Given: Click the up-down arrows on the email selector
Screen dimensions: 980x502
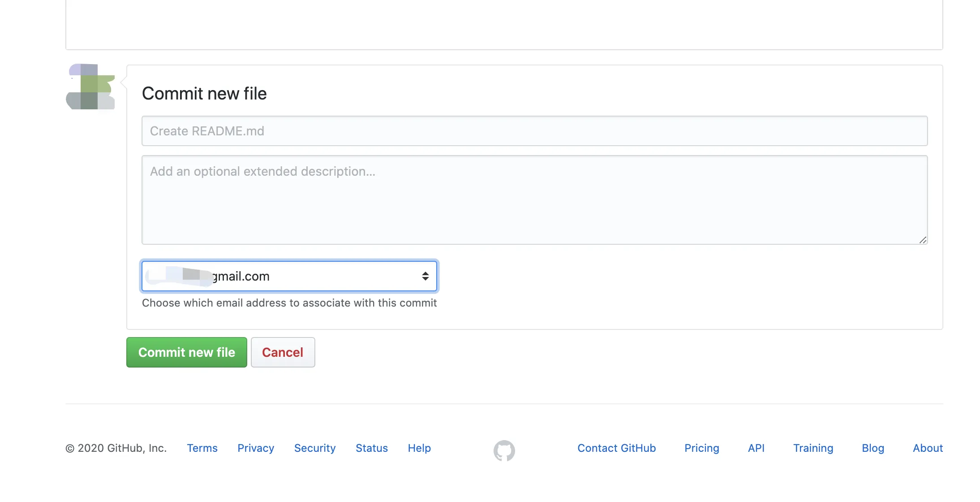Looking at the screenshot, I should tap(425, 276).
